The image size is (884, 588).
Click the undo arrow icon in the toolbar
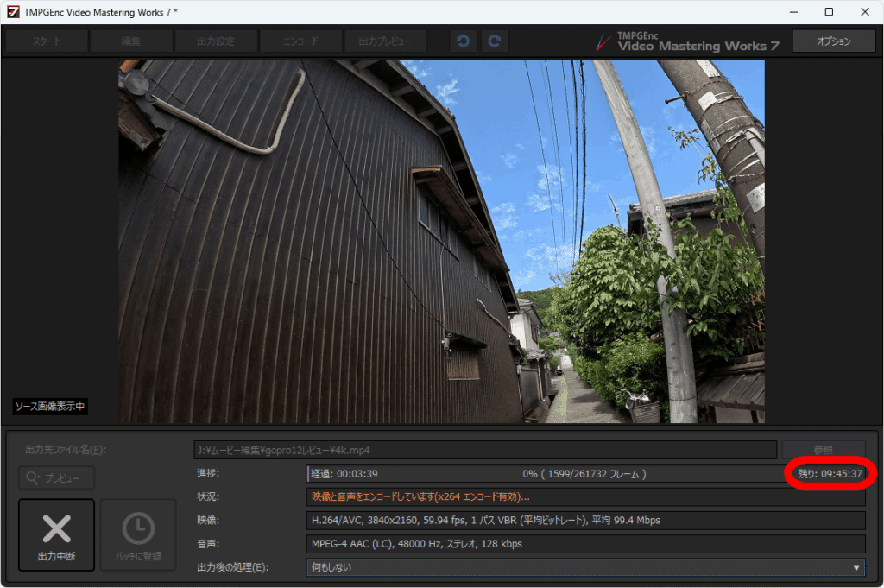(x=463, y=41)
